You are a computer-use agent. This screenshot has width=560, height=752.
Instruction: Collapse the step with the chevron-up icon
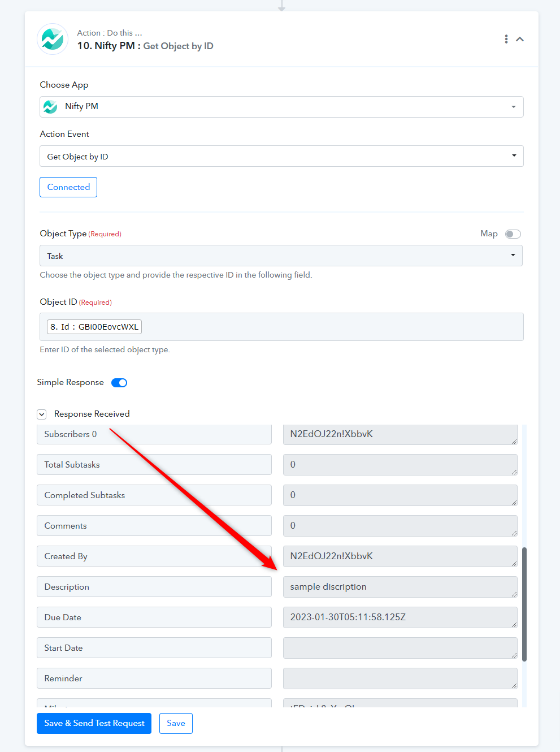[x=520, y=39]
